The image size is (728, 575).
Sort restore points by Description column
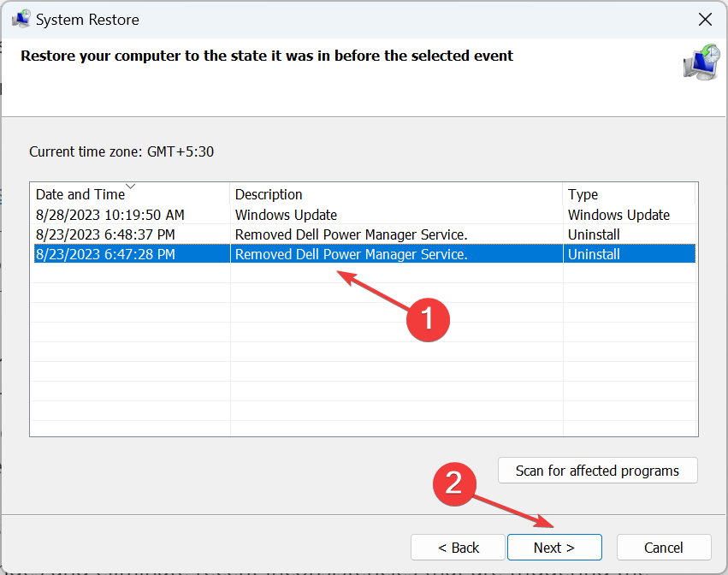269,194
